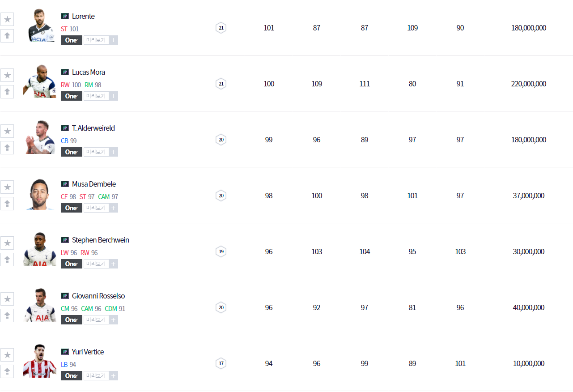
Task: Click the up-arrow icon beside Giovanni Rosselso
Action: pyautogui.click(x=7, y=315)
